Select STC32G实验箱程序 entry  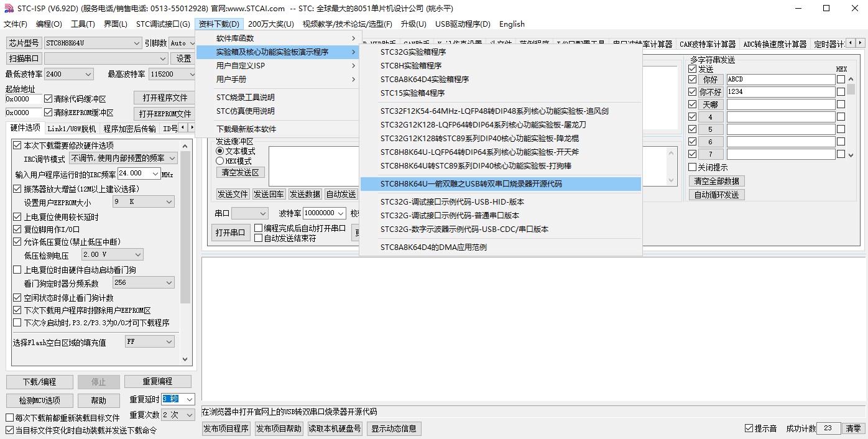click(501, 52)
